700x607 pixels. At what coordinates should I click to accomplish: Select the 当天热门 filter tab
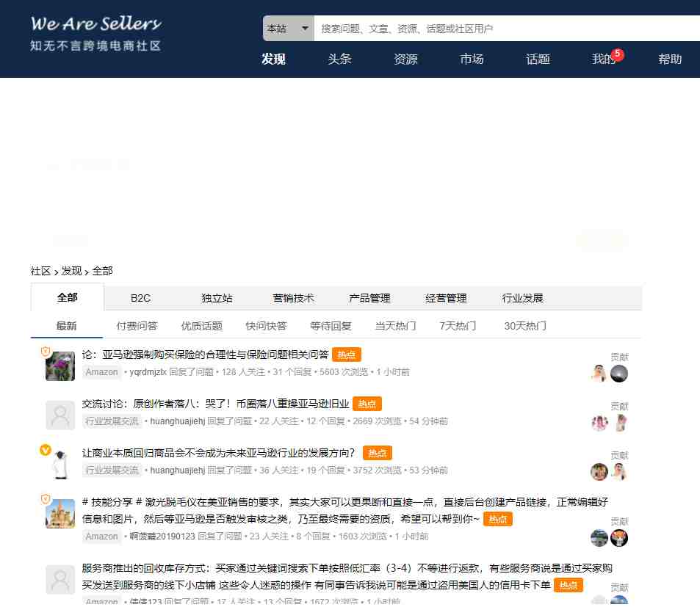pyautogui.click(x=395, y=326)
